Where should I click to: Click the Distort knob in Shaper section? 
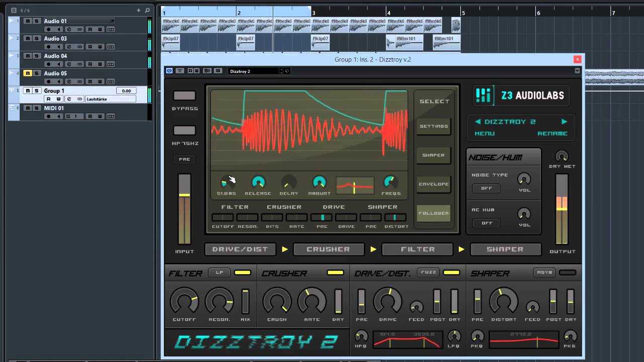pyautogui.click(x=503, y=302)
